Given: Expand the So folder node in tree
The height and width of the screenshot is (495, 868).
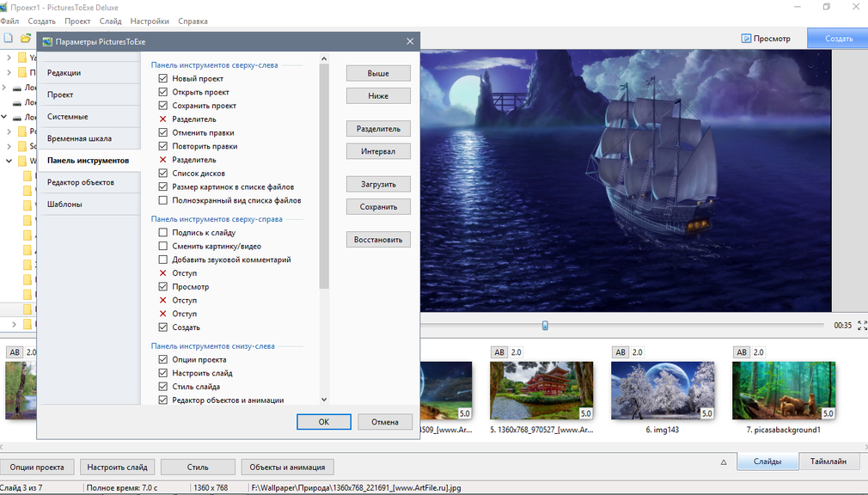Looking at the screenshot, I should [x=9, y=146].
